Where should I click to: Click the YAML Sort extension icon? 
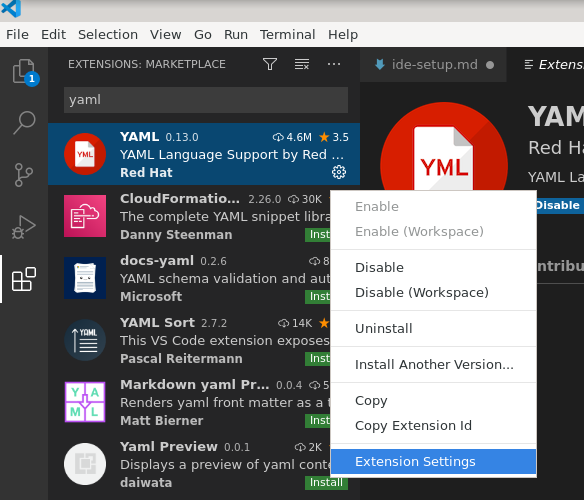coord(85,340)
